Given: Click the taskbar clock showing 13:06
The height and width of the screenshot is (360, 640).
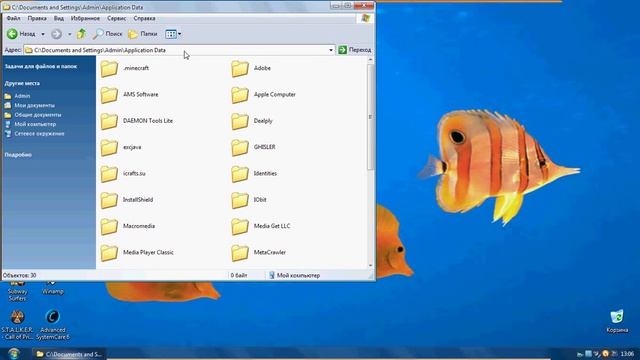Looking at the screenshot, I should point(627,354).
